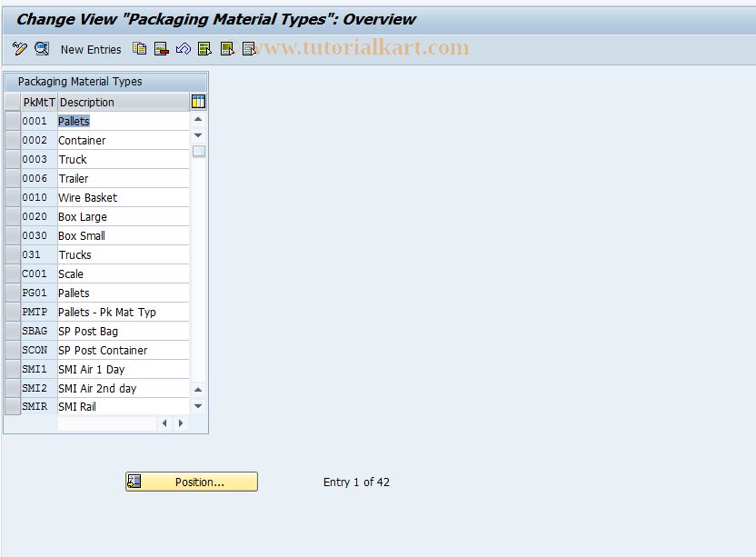Click the Deselect All icon
The width and height of the screenshot is (756, 557).
tap(249, 49)
